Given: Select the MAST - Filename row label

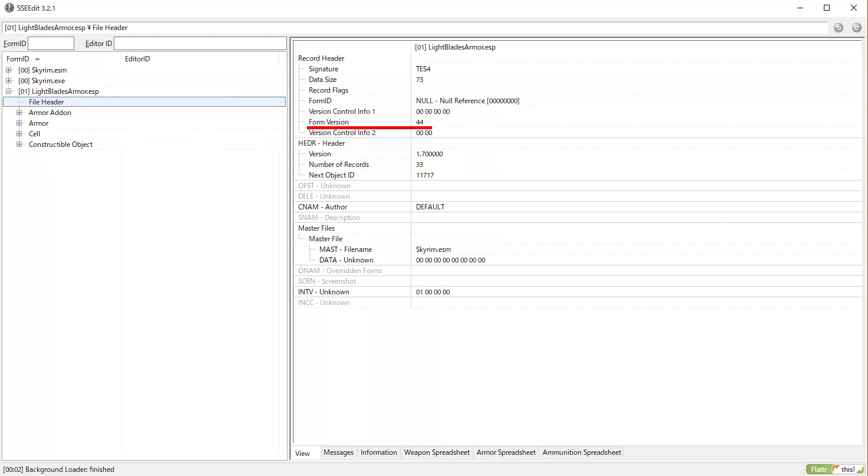Looking at the screenshot, I should point(346,250).
